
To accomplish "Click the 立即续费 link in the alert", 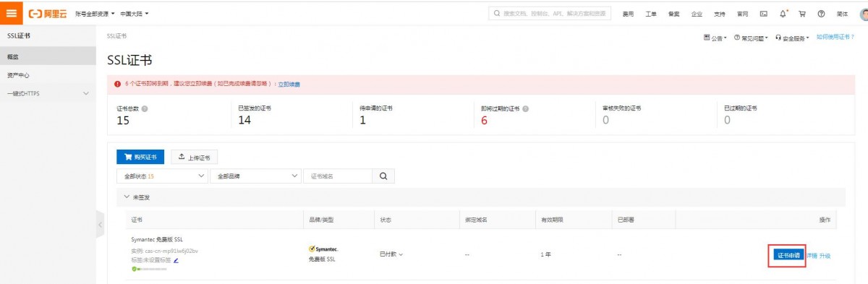I will 289,85.
